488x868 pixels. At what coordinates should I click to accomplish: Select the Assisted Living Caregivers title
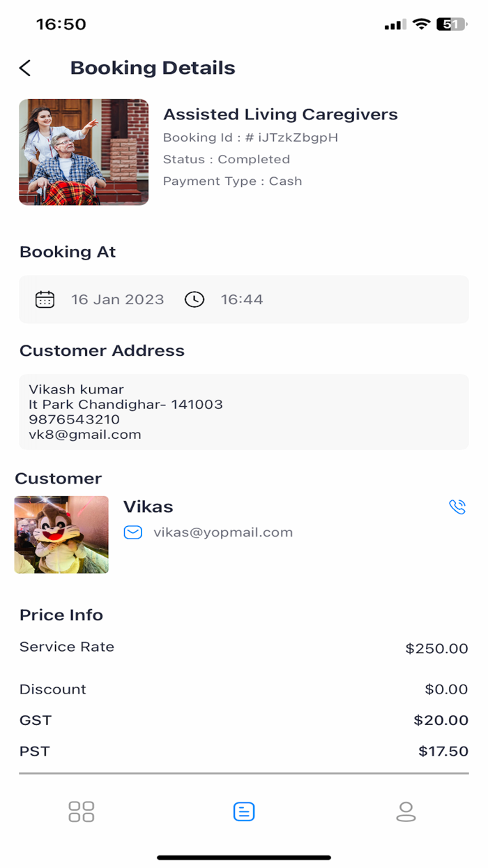280,114
